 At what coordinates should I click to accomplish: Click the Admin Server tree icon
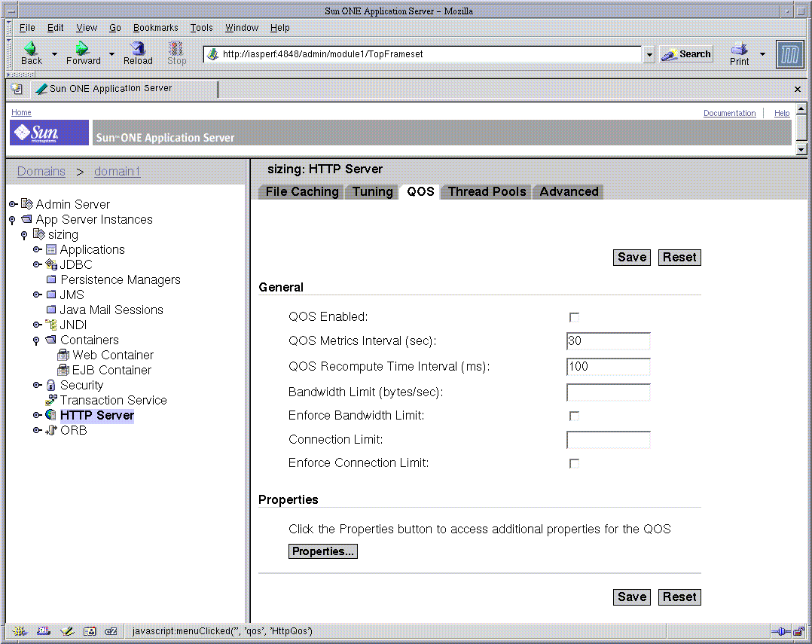tap(27, 204)
